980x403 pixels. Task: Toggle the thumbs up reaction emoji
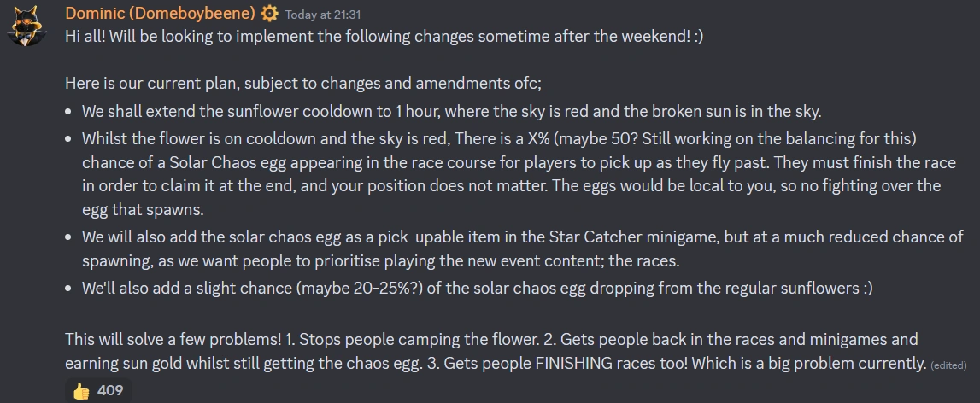[x=81, y=391]
